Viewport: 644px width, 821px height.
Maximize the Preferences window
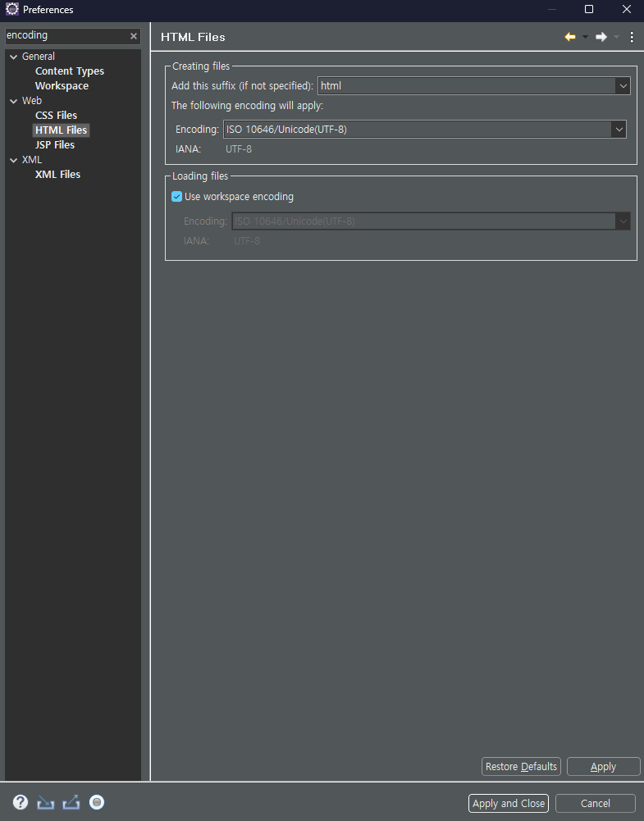point(589,9)
